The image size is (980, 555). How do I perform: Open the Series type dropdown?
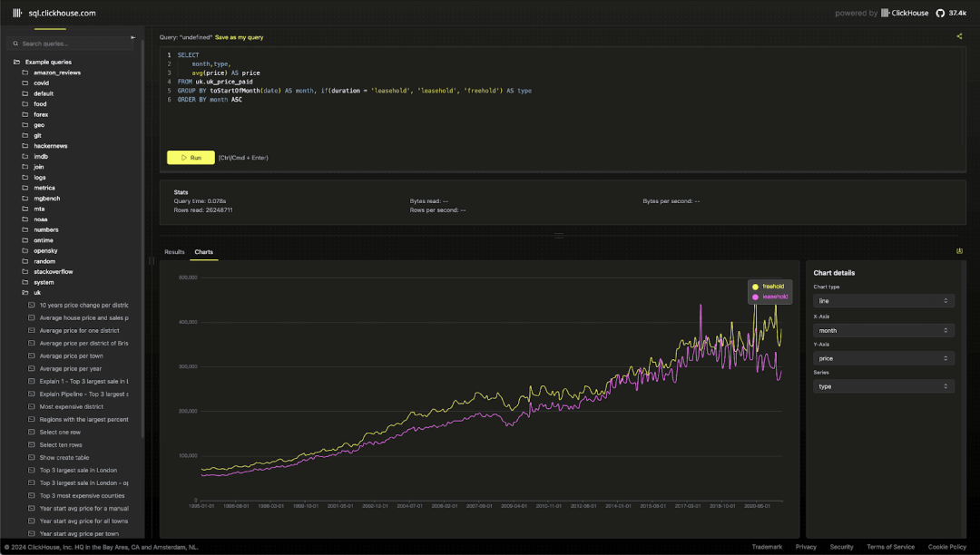(883, 386)
